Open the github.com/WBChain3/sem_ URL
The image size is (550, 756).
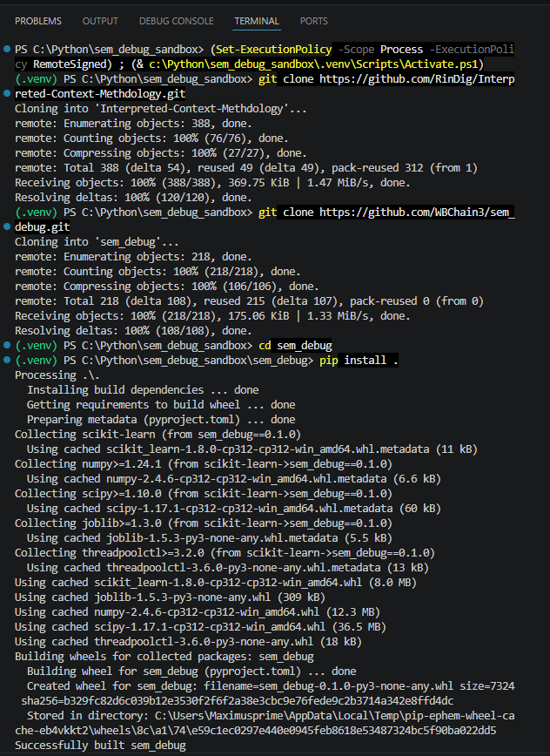coord(417,213)
